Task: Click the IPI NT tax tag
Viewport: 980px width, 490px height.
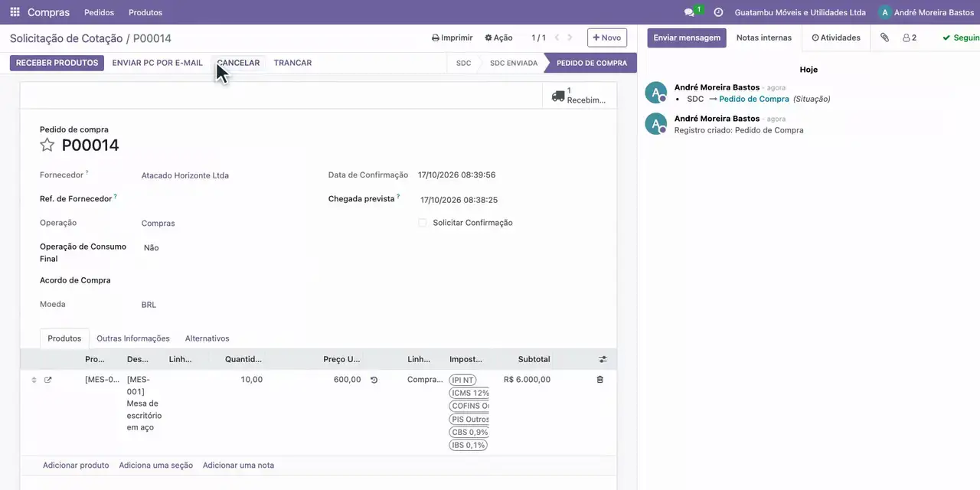Action: point(463,380)
